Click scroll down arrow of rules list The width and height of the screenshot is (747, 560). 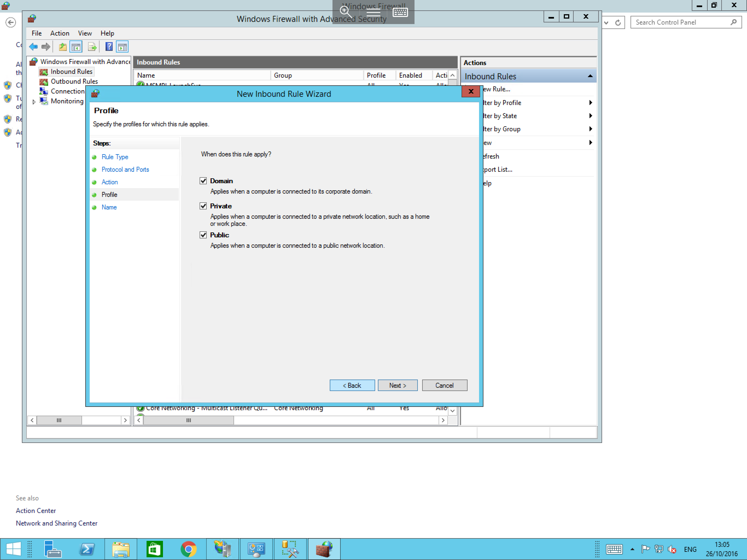pos(453,410)
